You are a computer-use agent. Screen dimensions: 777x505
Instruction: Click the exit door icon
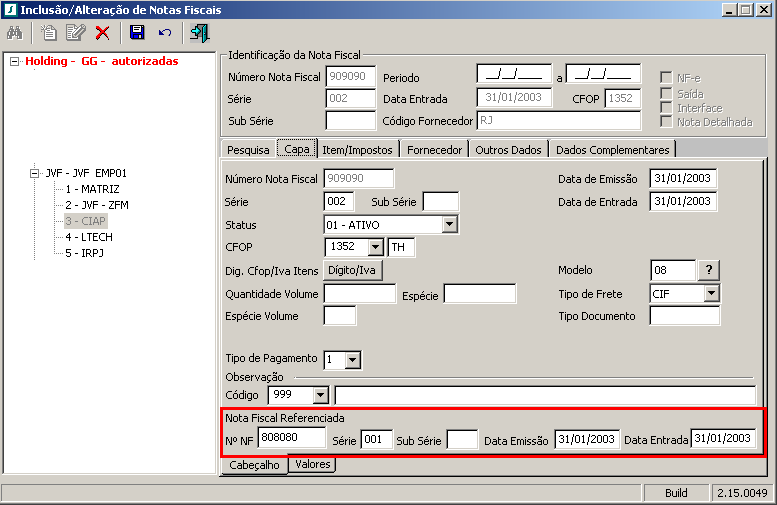[x=199, y=33]
